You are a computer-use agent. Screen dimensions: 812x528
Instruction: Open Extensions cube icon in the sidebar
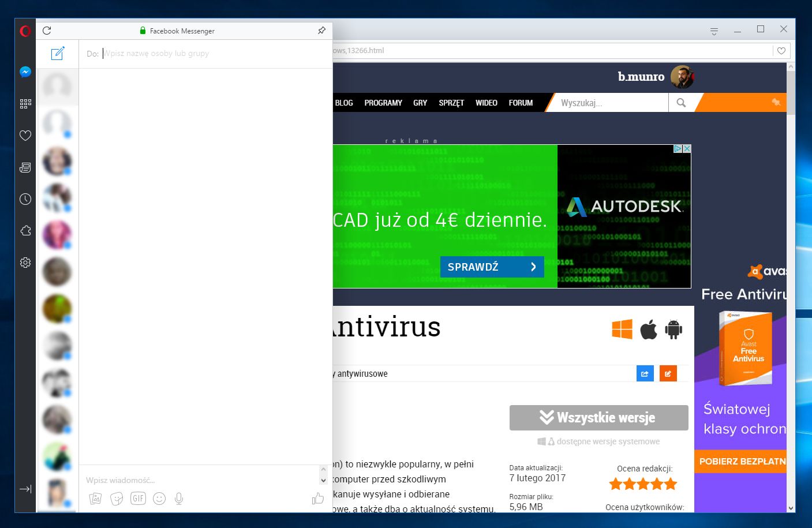click(x=25, y=231)
